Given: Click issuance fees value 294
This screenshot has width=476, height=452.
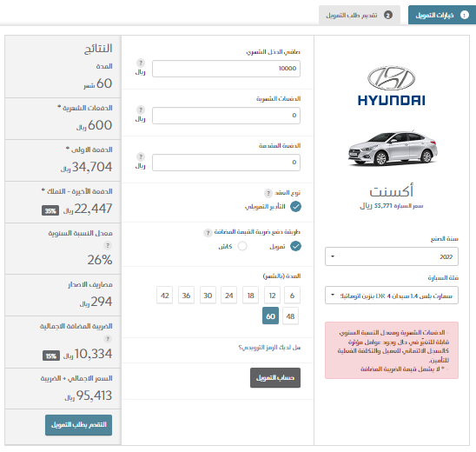Looking at the screenshot, I should 102,302.
